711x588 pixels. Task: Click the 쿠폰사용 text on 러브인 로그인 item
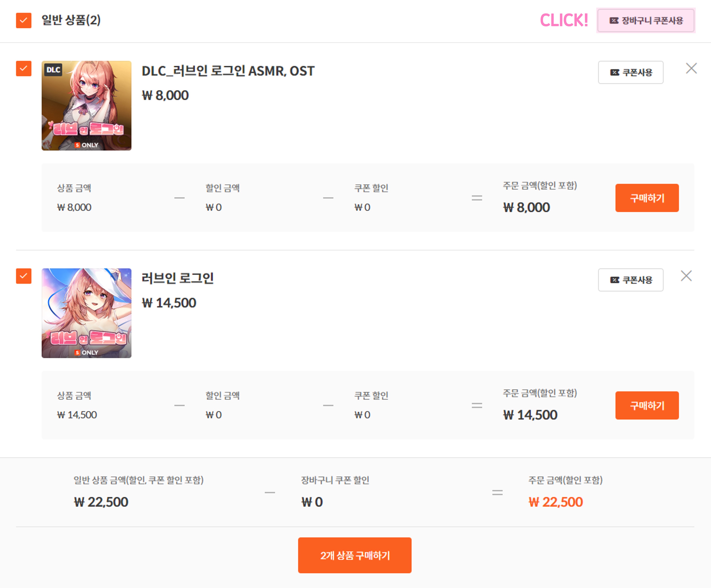[x=637, y=280]
